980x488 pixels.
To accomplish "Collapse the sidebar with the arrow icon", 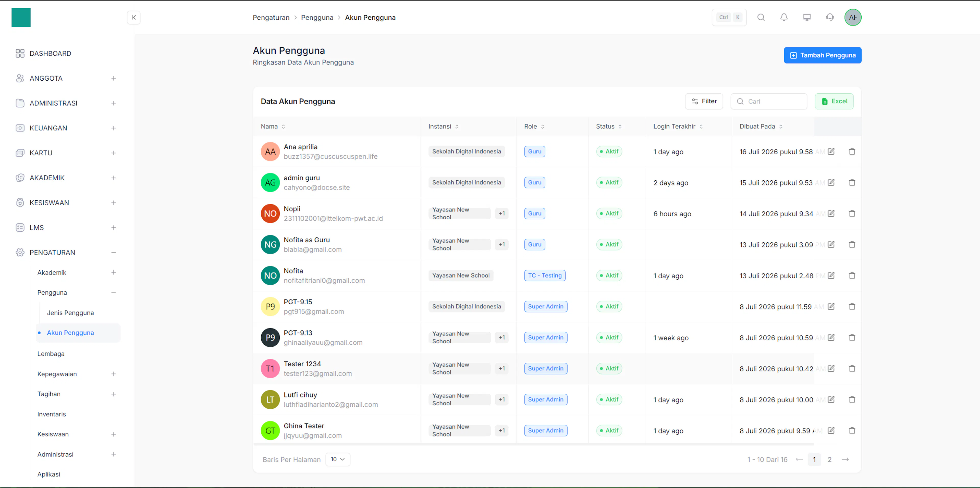I will click(133, 18).
